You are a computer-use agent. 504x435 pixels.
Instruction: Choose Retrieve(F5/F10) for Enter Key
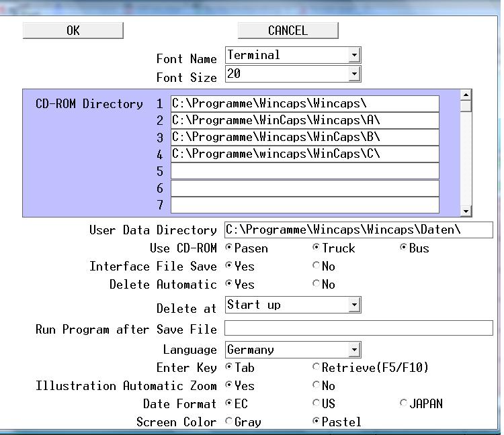pos(317,367)
